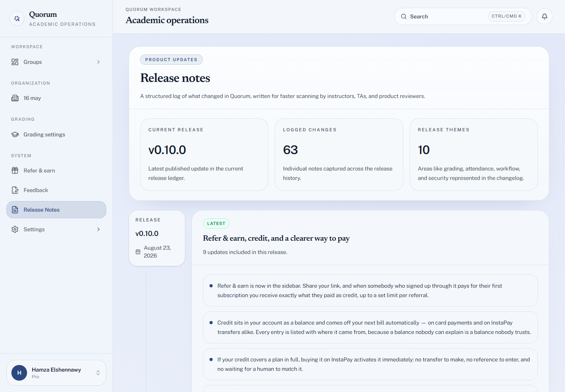Open the account switcher up-down chevron
The height and width of the screenshot is (392, 565).
98,373
